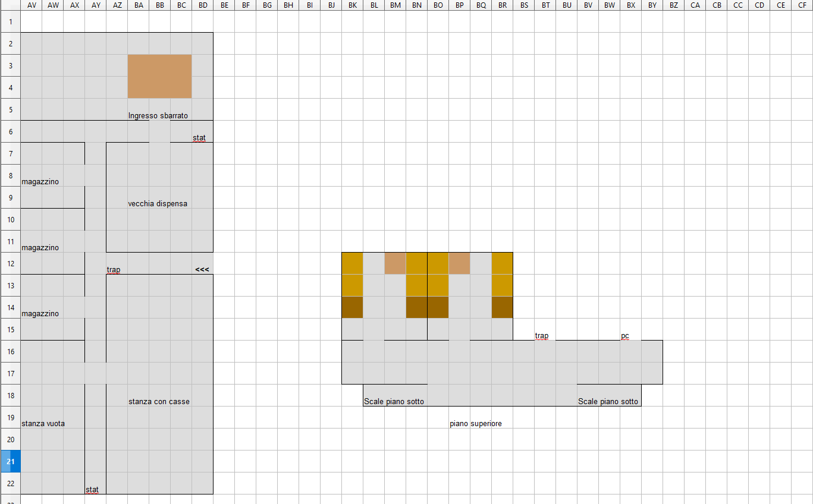
Task: Click the large orange block below column BB
Action: 159,76
